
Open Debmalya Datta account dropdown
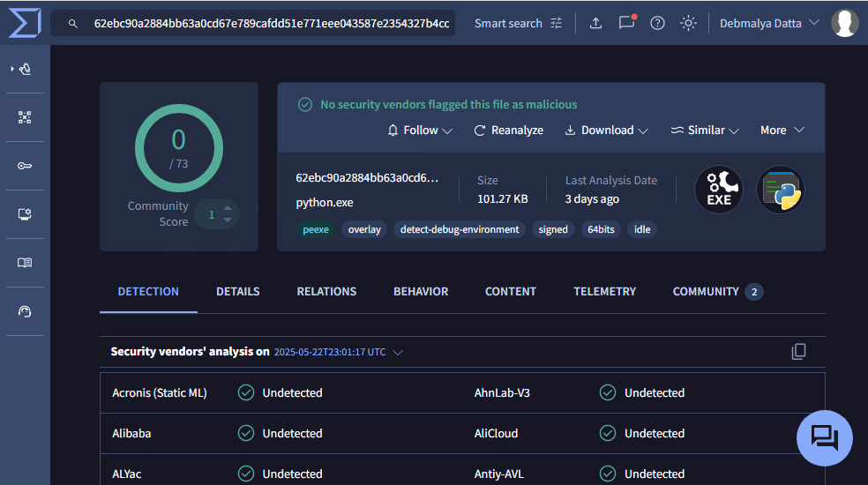point(769,23)
